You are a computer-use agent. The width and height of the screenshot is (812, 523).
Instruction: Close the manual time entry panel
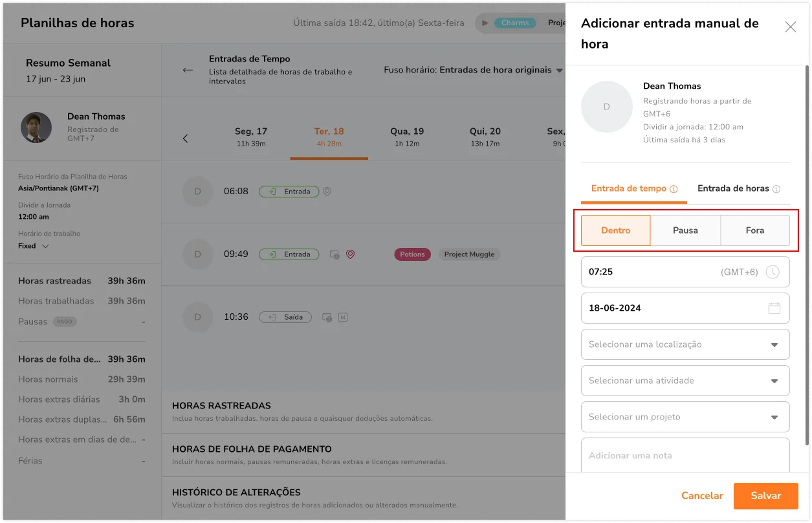click(790, 27)
